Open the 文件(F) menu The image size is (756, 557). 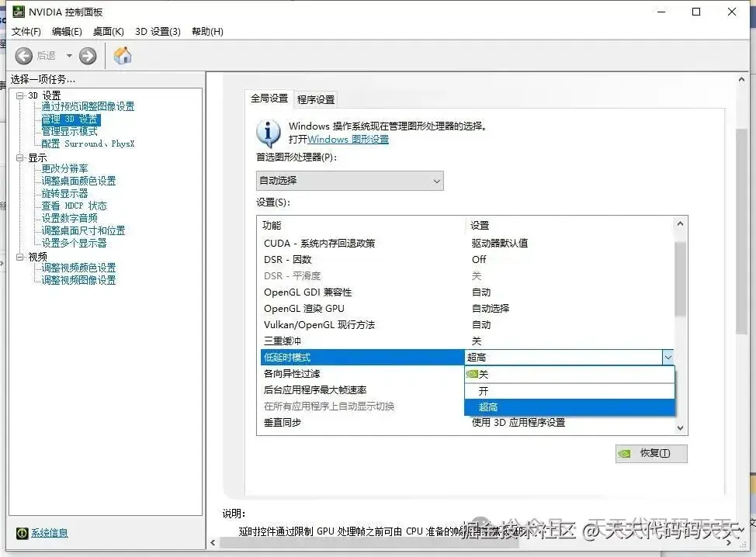[x=26, y=31]
